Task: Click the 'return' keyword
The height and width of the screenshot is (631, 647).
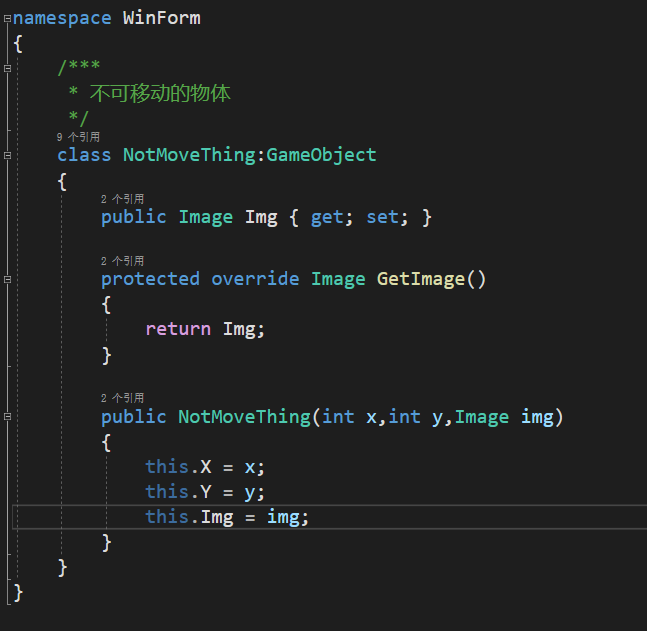Action: coord(178,329)
